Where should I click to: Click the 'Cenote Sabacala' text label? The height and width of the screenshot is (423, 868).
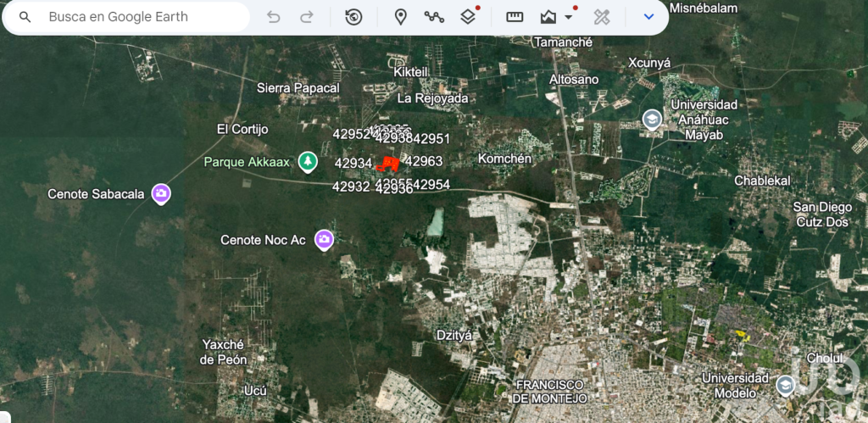pyautogui.click(x=96, y=194)
